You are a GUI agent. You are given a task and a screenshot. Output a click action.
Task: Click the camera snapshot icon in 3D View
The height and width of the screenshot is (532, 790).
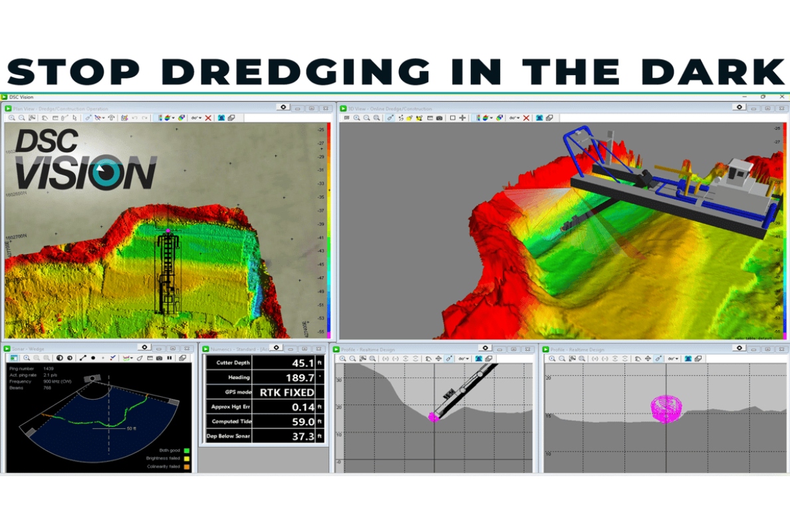click(440, 118)
